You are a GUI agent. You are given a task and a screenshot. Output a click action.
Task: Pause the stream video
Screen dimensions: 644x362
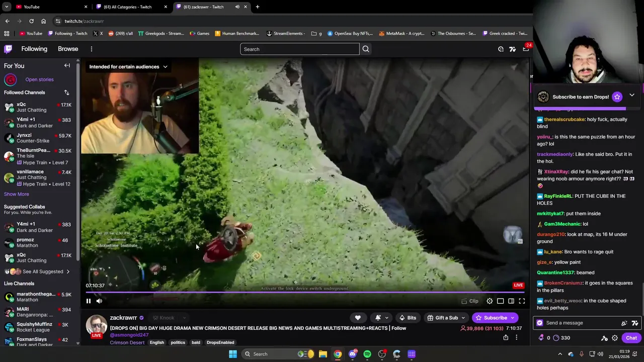click(x=89, y=301)
